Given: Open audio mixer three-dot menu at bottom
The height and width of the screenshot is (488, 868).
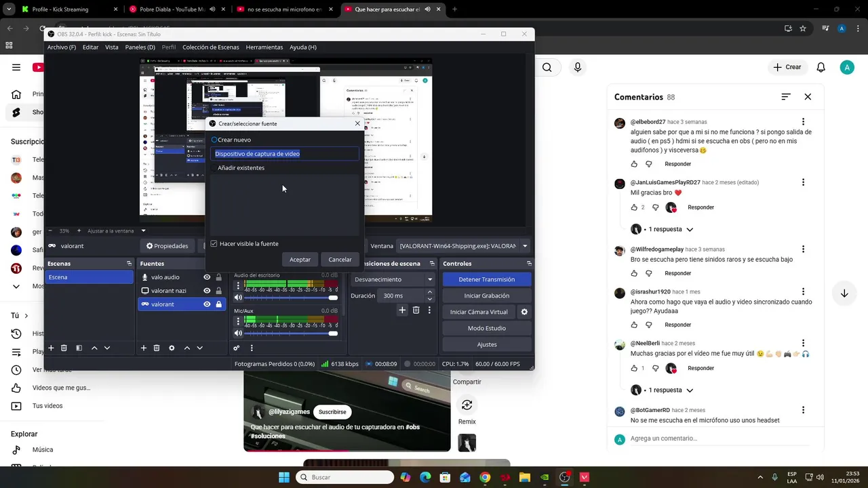Looking at the screenshot, I should [252, 348].
